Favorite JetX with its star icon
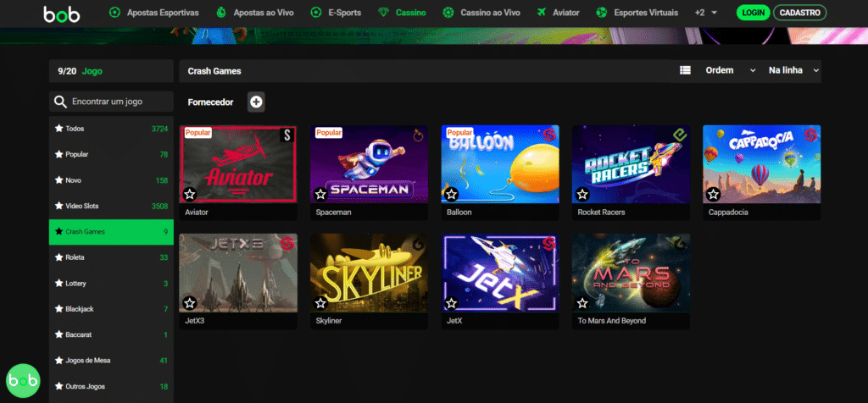 pyautogui.click(x=452, y=303)
